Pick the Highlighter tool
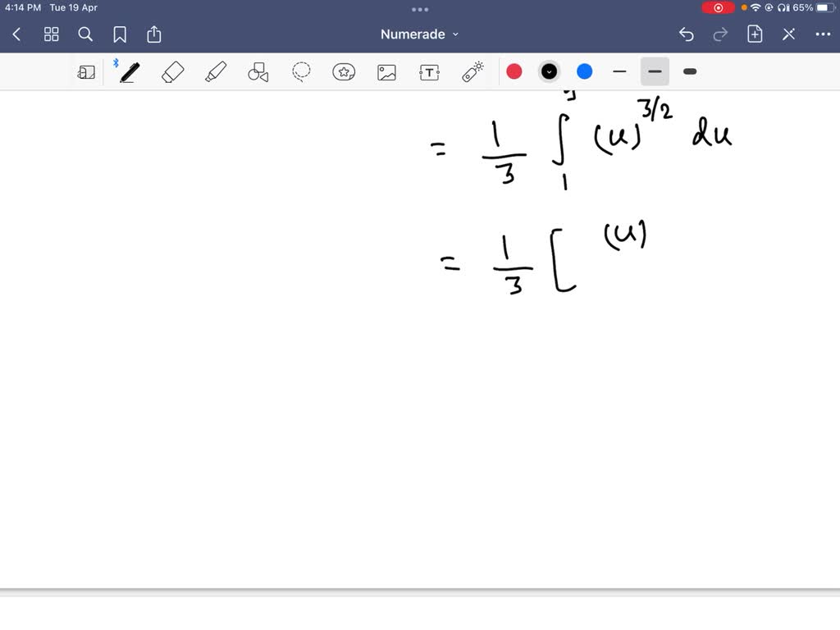The image size is (840, 630). 216,71
